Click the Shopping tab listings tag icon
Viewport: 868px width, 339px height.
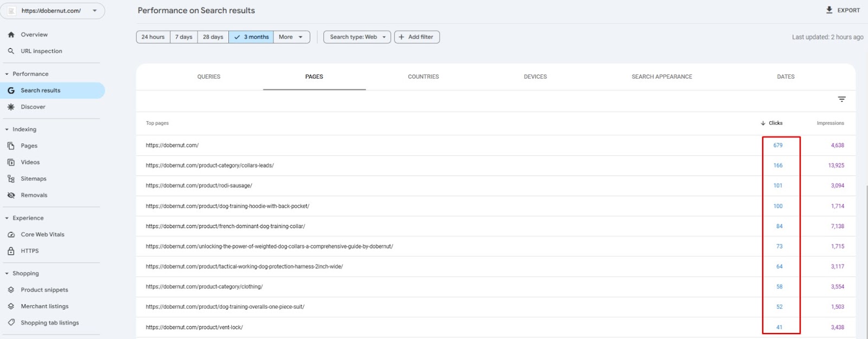pyautogui.click(x=11, y=323)
